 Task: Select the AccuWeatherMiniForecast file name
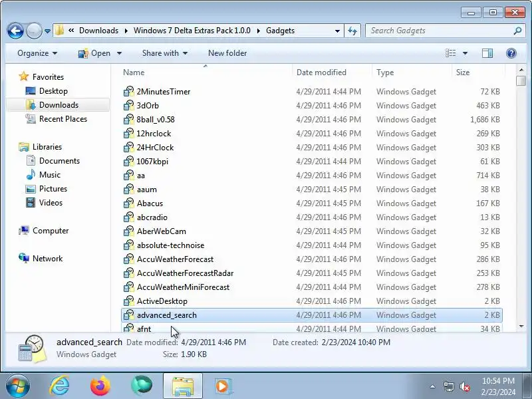tap(184, 287)
